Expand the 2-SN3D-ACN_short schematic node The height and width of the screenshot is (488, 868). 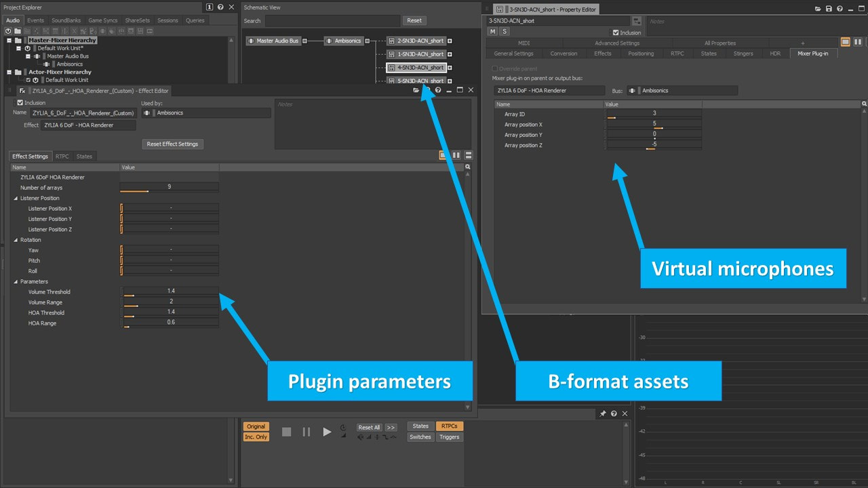coord(450,41)
